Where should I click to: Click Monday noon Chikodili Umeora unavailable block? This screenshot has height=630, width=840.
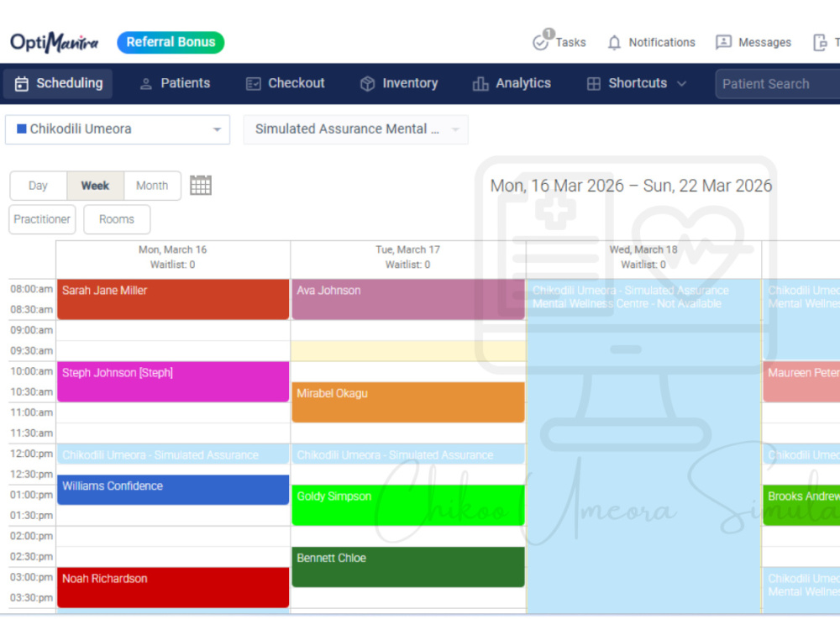click(x=173, y=454)
